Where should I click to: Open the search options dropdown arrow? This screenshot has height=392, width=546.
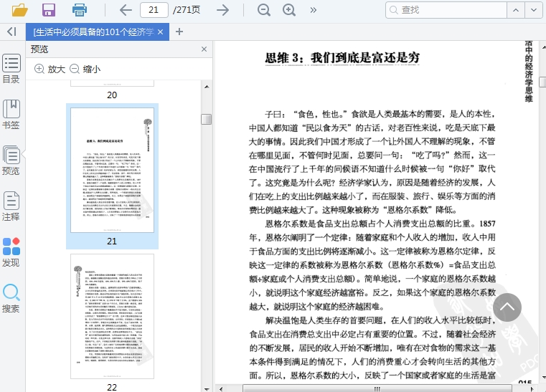coord(532,10)
